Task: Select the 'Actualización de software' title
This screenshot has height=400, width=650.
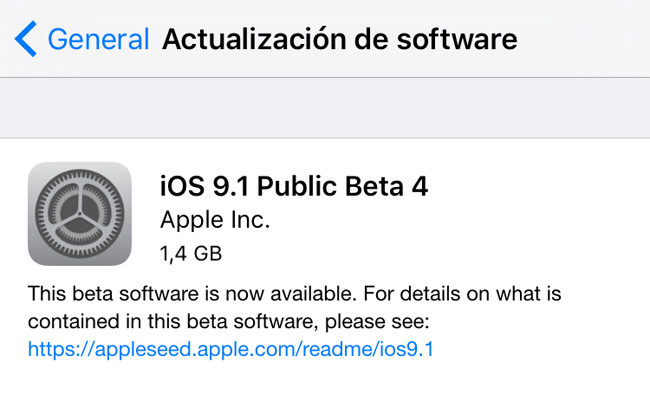Action: [x=340, y=39]
